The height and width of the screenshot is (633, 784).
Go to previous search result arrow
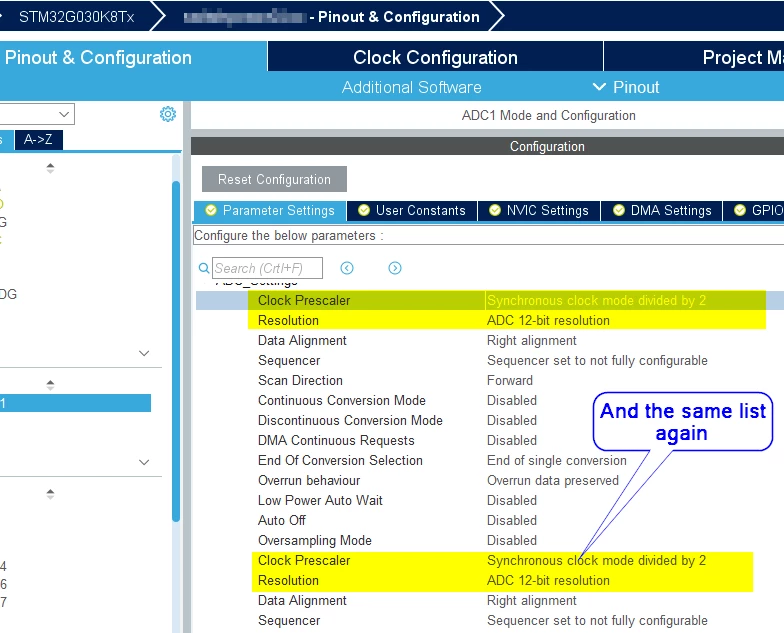point(347,268)
